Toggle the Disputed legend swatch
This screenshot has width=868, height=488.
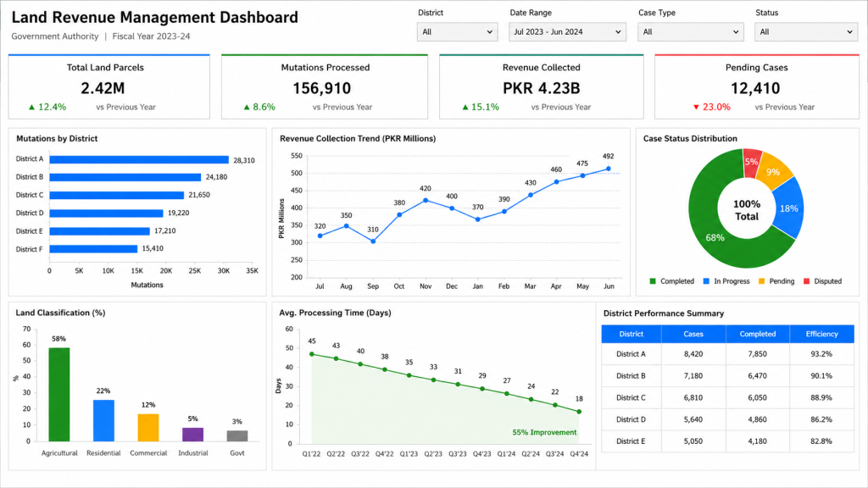(x=807, y=281)
